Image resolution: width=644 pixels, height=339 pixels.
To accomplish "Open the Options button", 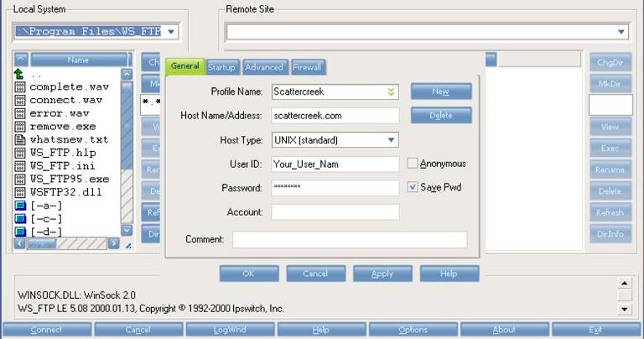I will click(x=413, y=330).
